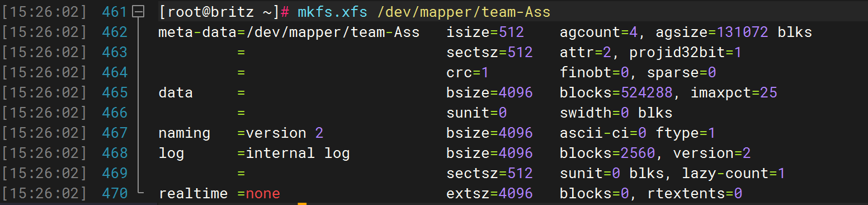Click =internal log text

294,153
